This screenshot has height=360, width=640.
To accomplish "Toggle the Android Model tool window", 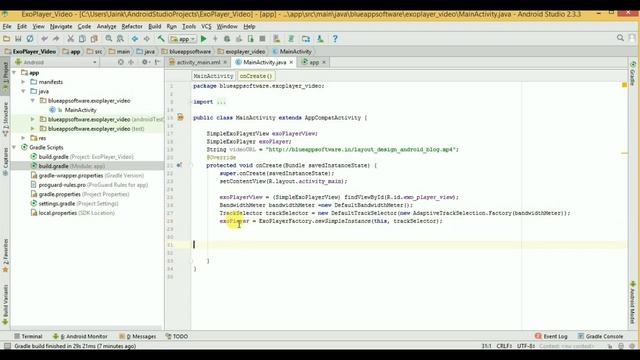I will (x=633, y=302).
